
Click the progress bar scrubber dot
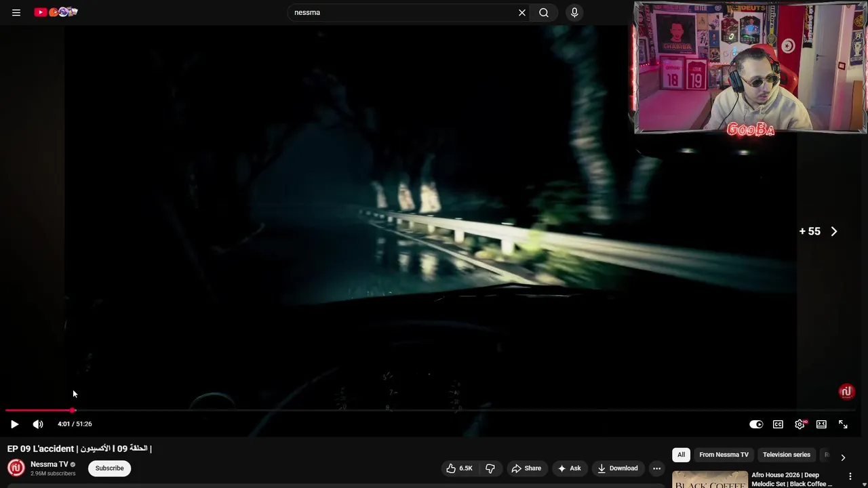point(73,410)
